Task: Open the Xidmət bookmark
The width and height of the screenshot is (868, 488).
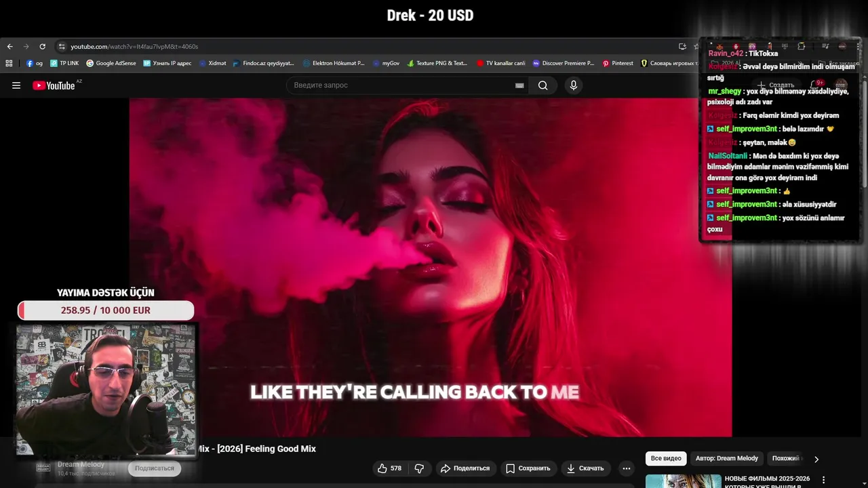Action: click(x=212, y=63)
